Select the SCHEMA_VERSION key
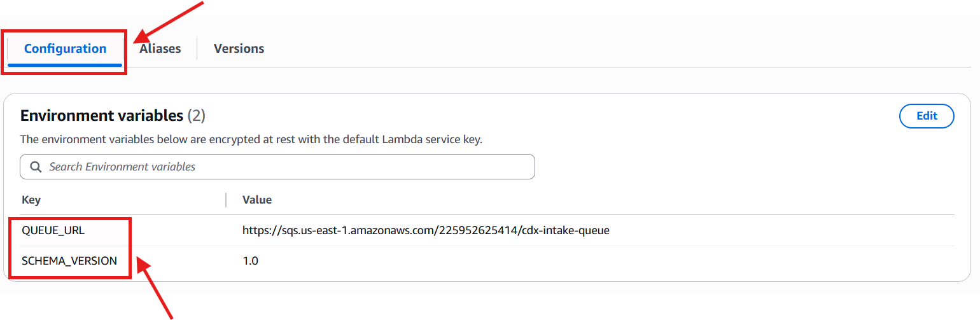This screenshot has width=980, height=320. coord(69,261)
